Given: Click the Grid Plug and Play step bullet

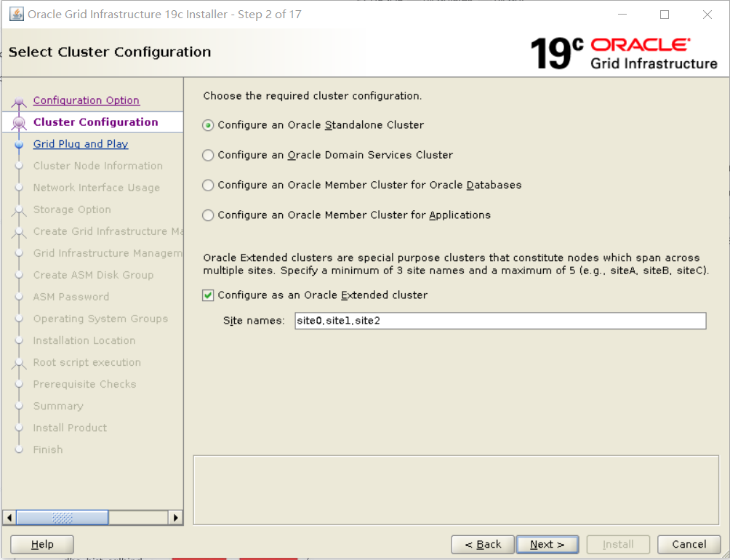Looking at the screenshot, I should pos(19,144).
